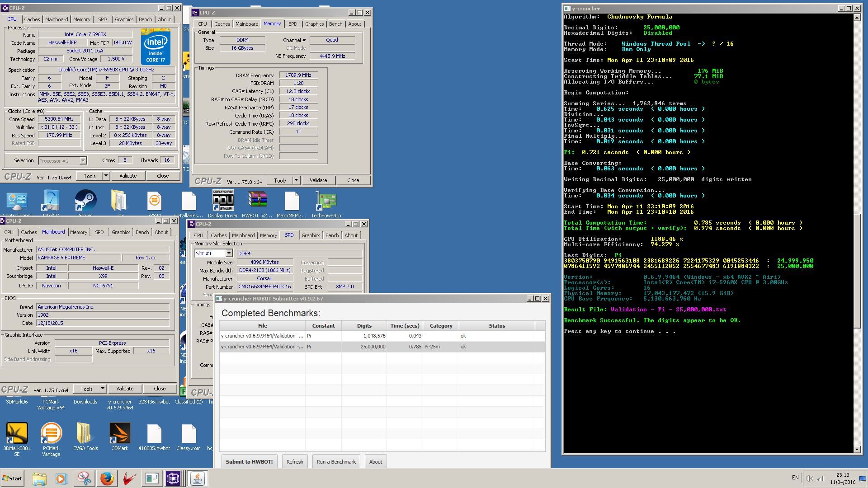
Task: Open the Control Panel desktop icon
Action: point(17,203)
